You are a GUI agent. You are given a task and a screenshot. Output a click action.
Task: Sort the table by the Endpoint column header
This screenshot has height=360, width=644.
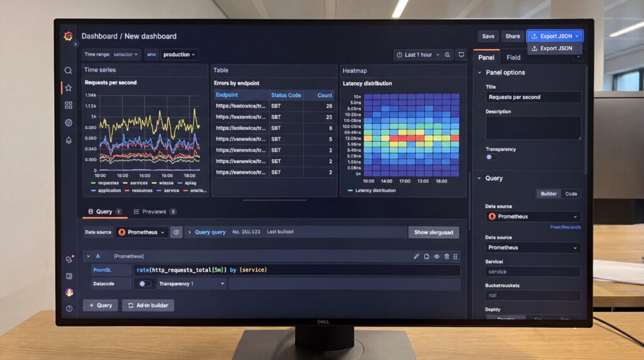(226, 95)
